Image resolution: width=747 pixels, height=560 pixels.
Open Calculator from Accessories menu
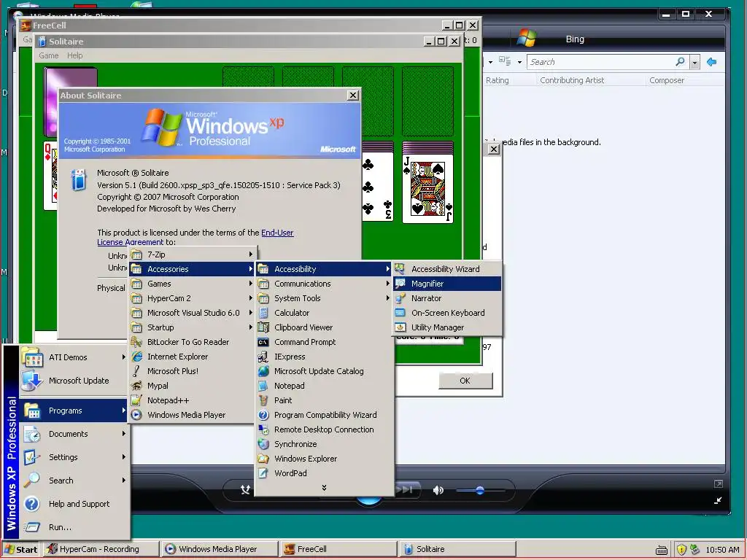point(325,313)
